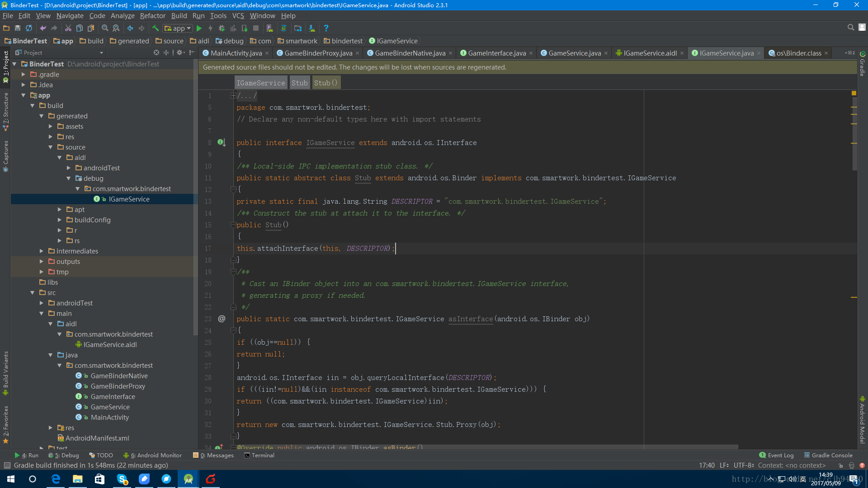
Task: Click the Search Everywhere magnifier icon
Action: pos(851,28)
